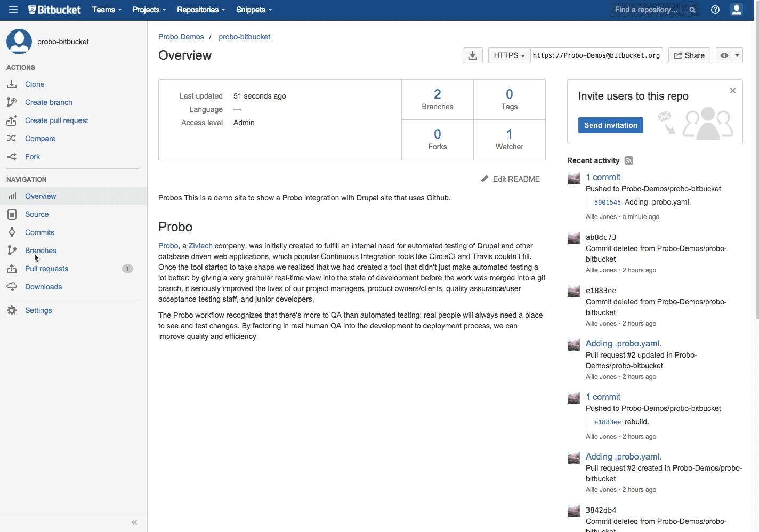Open the HTTPS clone protocol dropdown
This screenshot has height=532, width=759.
pyautogui.click(x=508, y=55)
